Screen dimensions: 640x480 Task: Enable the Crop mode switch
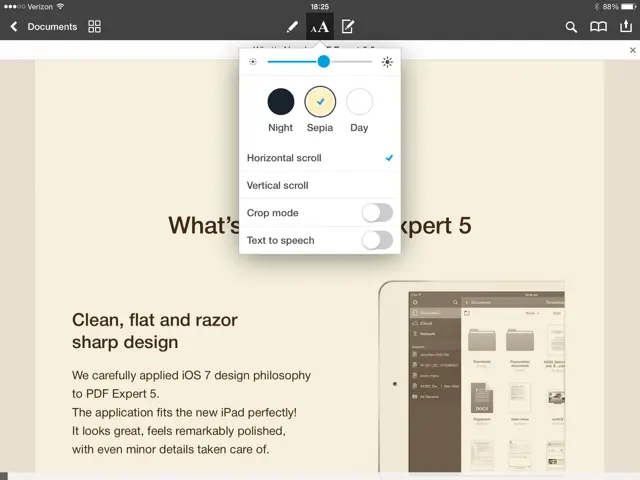(376, 213)
